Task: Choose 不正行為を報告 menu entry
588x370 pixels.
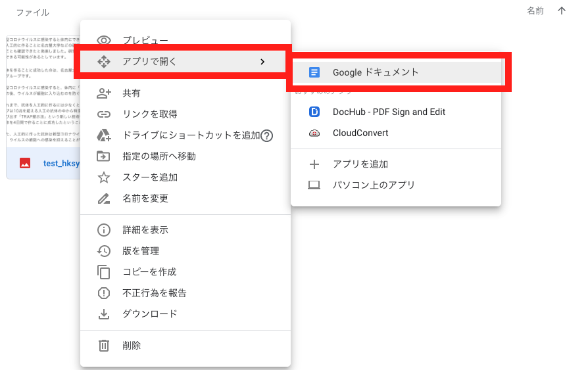Action: 185,292
